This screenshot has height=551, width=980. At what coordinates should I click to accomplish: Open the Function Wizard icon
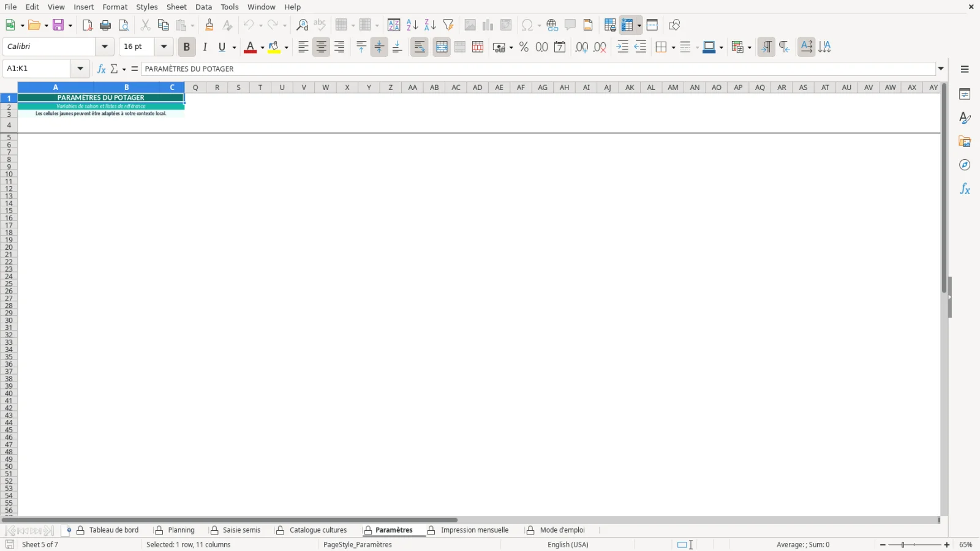(x=102, y=69)
